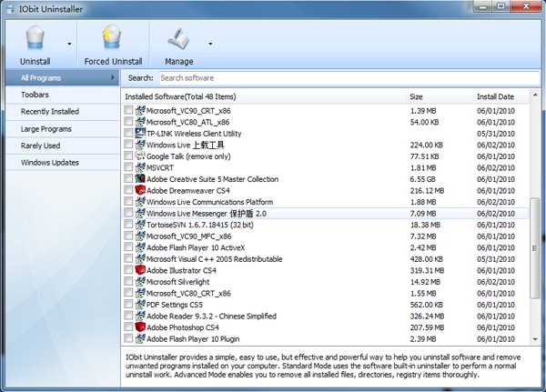Enable the Microsoft Silverlight checkbox
This screenshot has height=392, width=546.
click(128, 281)
